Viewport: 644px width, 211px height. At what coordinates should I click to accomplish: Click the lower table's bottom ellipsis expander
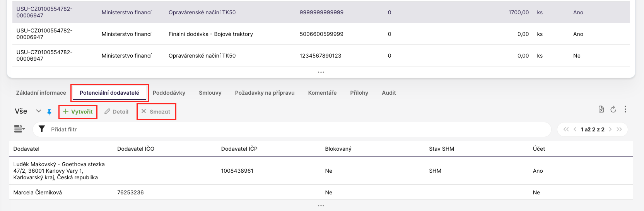point(321,206)
